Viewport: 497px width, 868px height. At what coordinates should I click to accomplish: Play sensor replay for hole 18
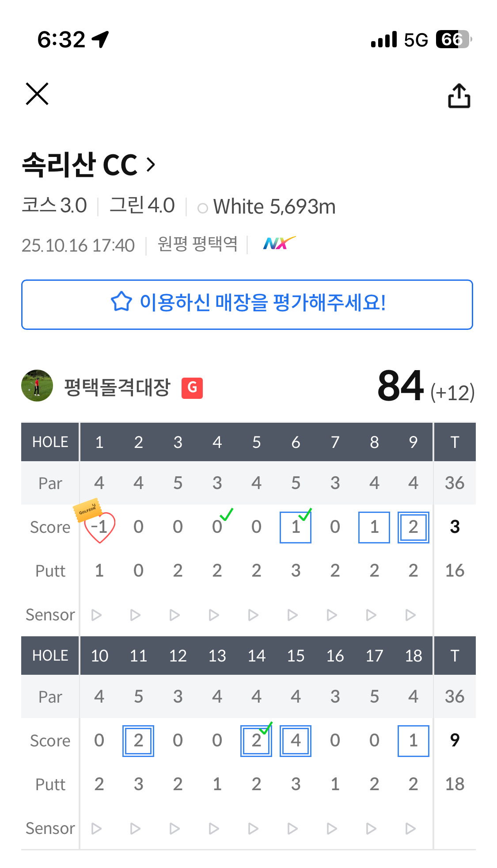coord(410,828)
